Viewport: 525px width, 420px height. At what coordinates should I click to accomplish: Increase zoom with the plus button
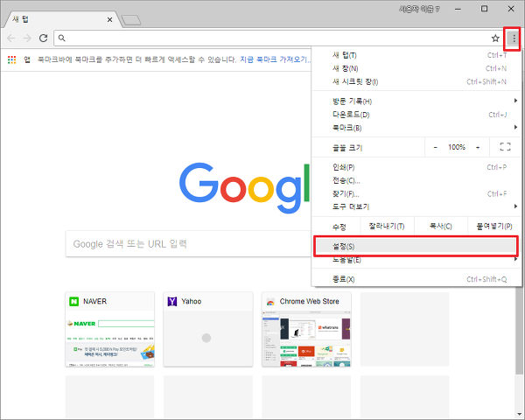coord(478,147)
